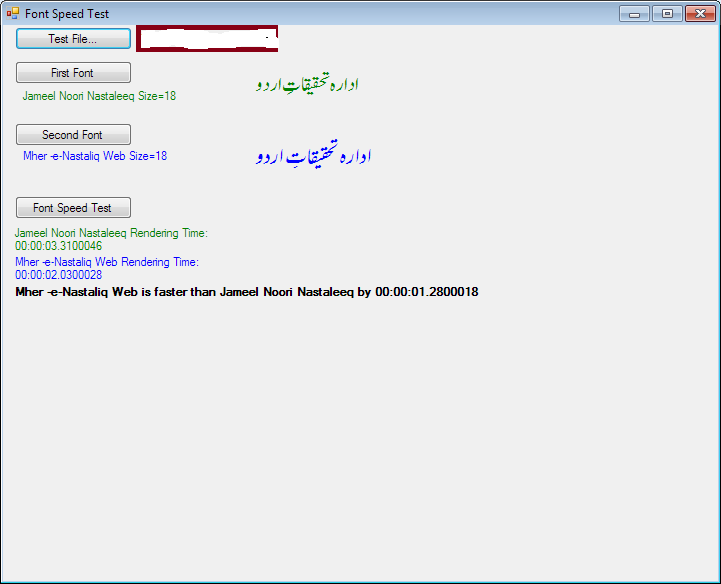The width and height of the screenshot is (721, 584).
Task: Click the bold faster-than result message
Action: coord(246,292)
